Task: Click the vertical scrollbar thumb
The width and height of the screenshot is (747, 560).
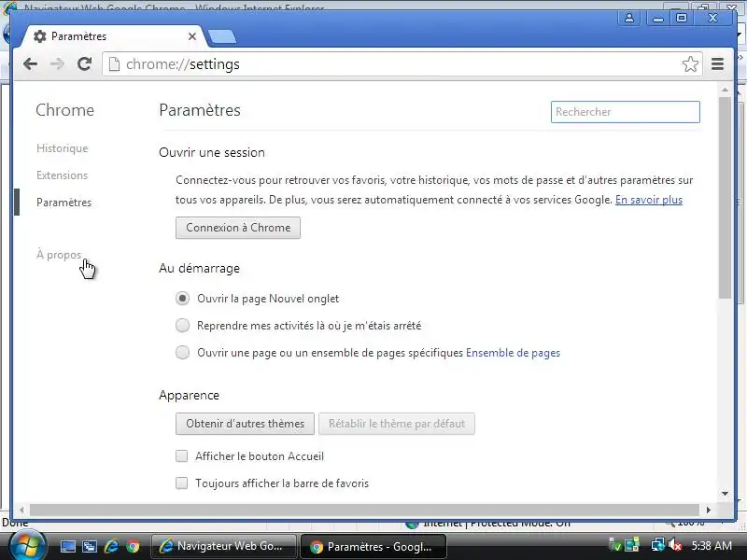Action: (x=726, y=198)
